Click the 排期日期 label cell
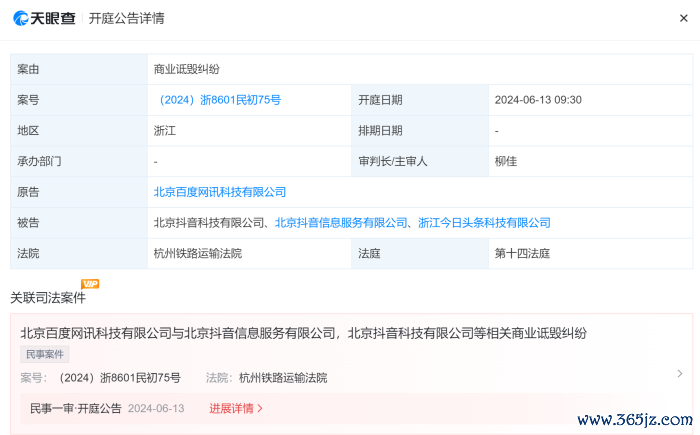Viewport: 700px width, 435px height. pyautogui.click(x=420, y=131)
